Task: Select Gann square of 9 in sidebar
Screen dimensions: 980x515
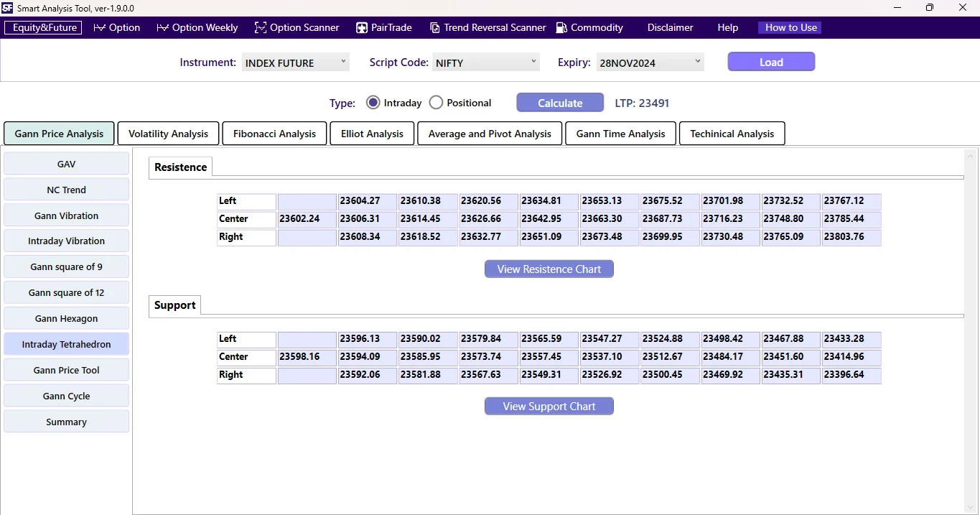Action: click(x=66, y=266)
